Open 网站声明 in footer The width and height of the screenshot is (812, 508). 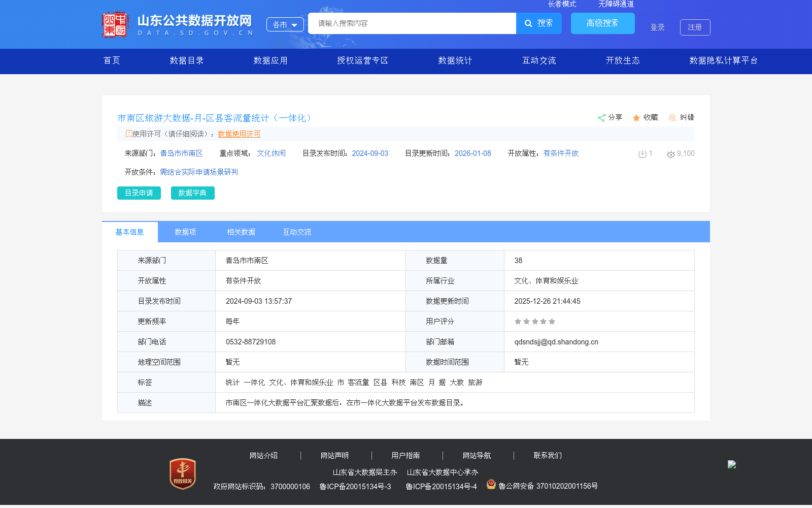point(335,456)
